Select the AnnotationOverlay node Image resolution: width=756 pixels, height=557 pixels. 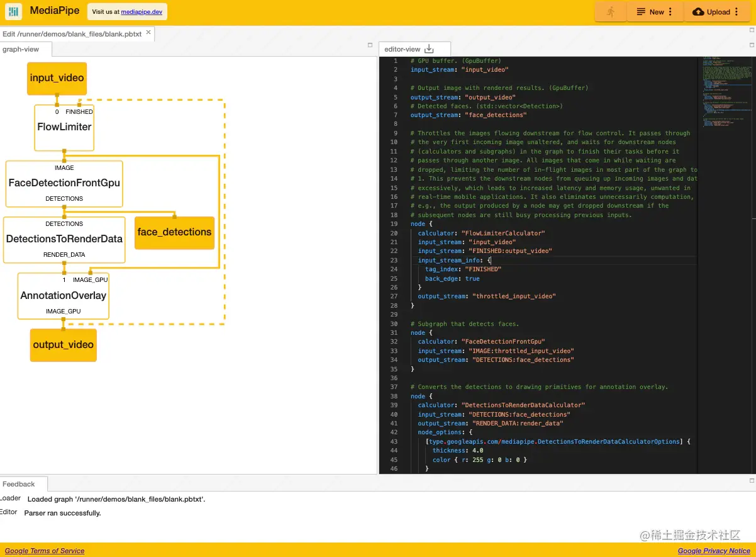point(63,296)
